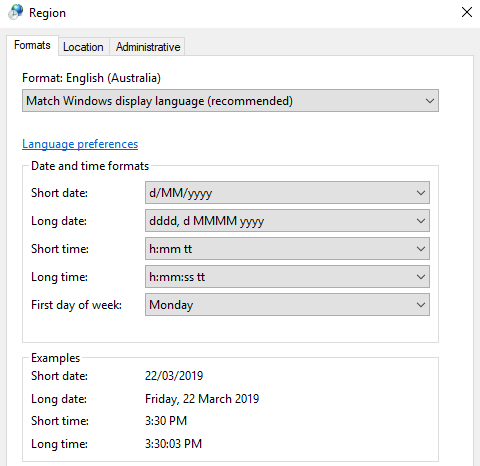Viewport: 480px width, 466px height.
Task: Click the example short time 3:30 PM
Action: [166, 421]
